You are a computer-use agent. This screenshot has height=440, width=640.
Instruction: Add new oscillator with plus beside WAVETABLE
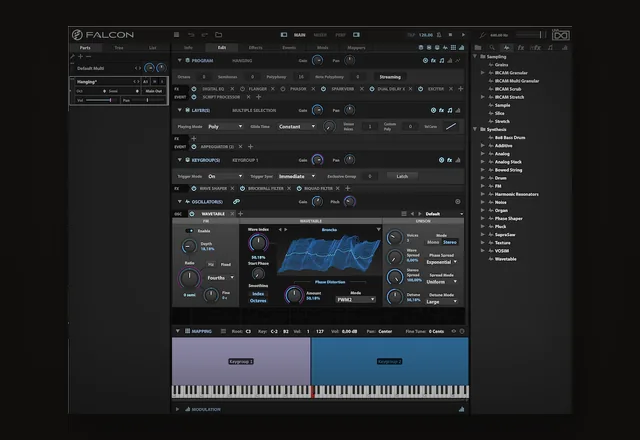240,213
